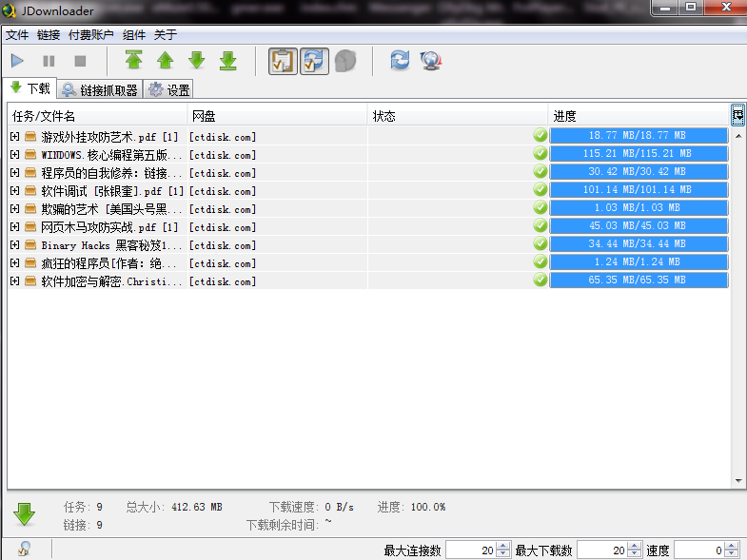This screenshot has height=560, width=747.
Task: Switch to the 链接抓取器 tab
Action: click(x=100, y=89)
